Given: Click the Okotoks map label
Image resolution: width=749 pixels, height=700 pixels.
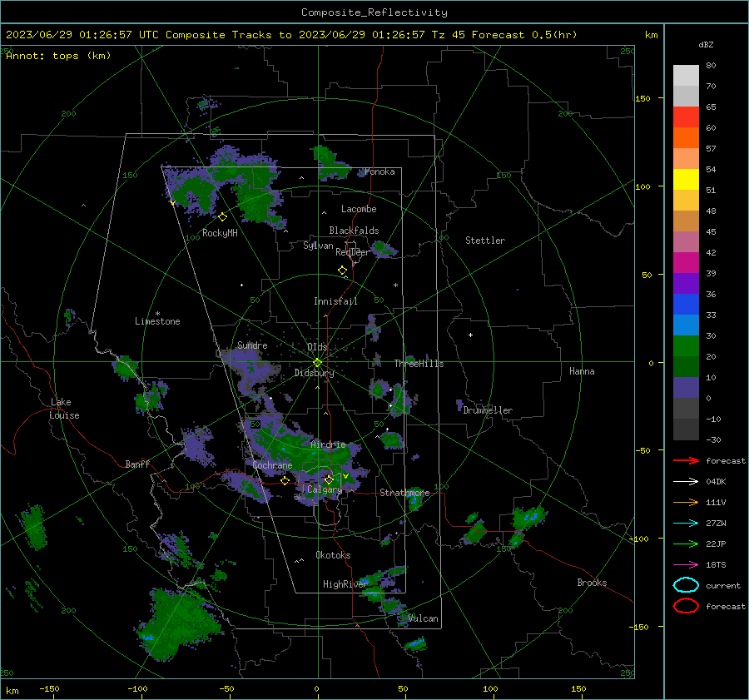Looking at the screenshot, I should coord(333,555).
